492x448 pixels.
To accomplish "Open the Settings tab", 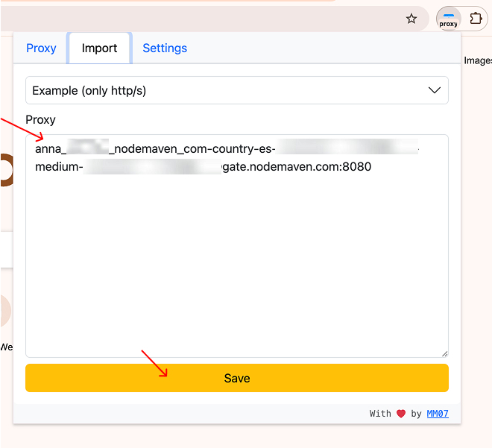I will [165, 48].
